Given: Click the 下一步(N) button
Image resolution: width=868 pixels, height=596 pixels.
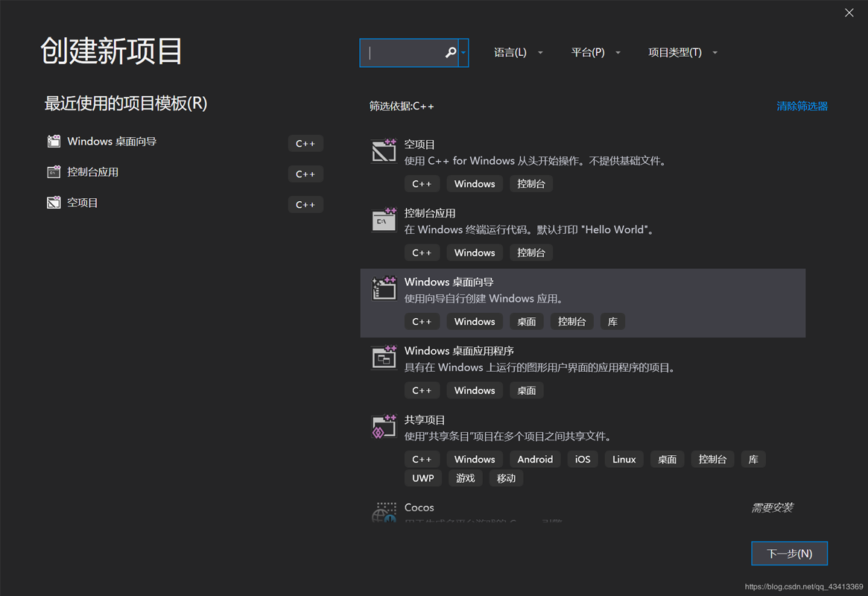Looking at the screenshot, I should 789,554.
